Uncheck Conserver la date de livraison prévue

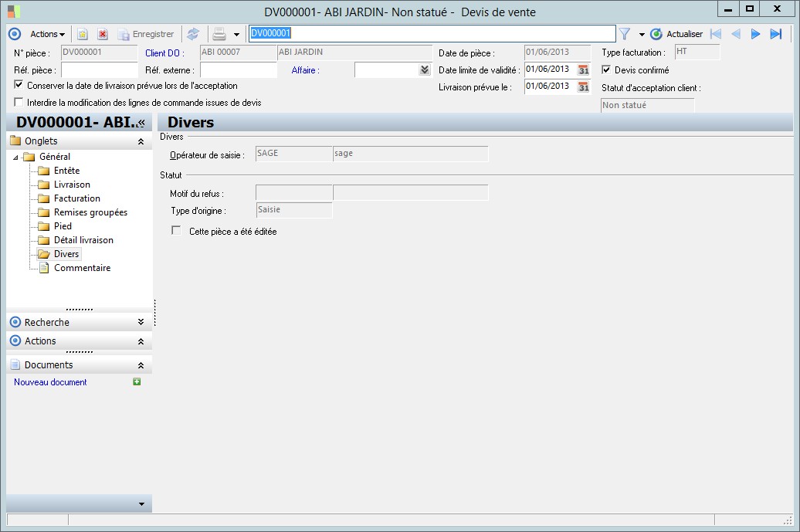coord(19,86)
